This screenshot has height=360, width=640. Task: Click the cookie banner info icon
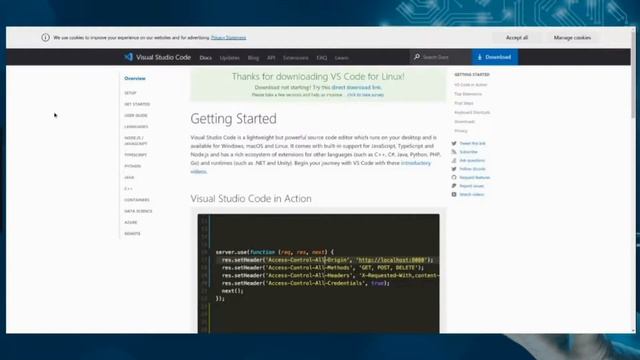click(45, 38)
